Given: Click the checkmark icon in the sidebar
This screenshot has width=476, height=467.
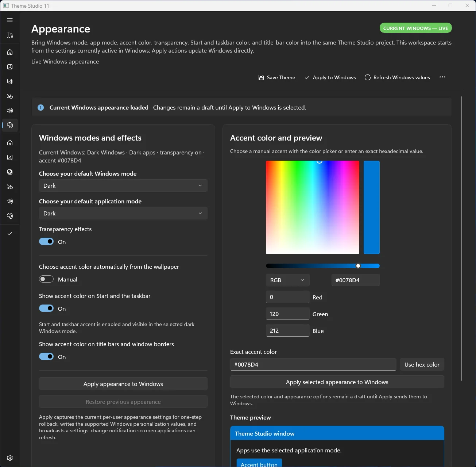Looking at the screenshot, I should (10, 233).
